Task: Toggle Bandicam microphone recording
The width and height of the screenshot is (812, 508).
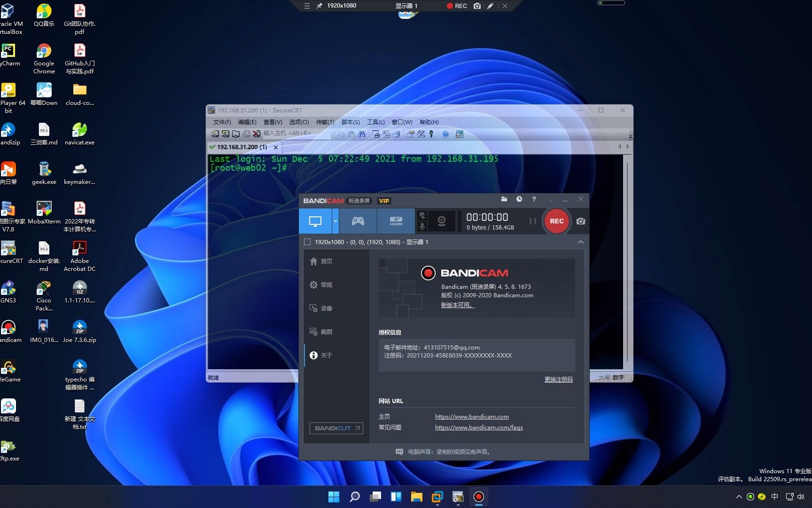Action: [x=422, y=227]
